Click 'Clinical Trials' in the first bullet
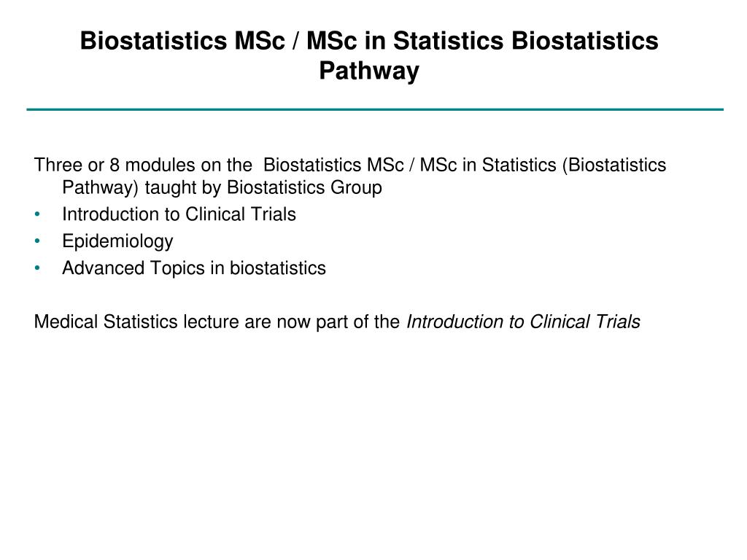 click(241, 214)
